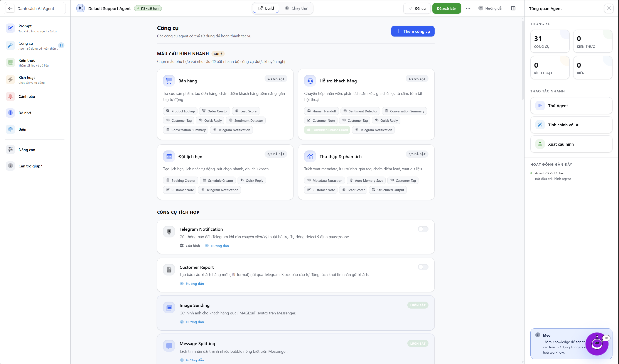
Task: Click the 31 Công cụ statistics card
Action: (550, 41)
